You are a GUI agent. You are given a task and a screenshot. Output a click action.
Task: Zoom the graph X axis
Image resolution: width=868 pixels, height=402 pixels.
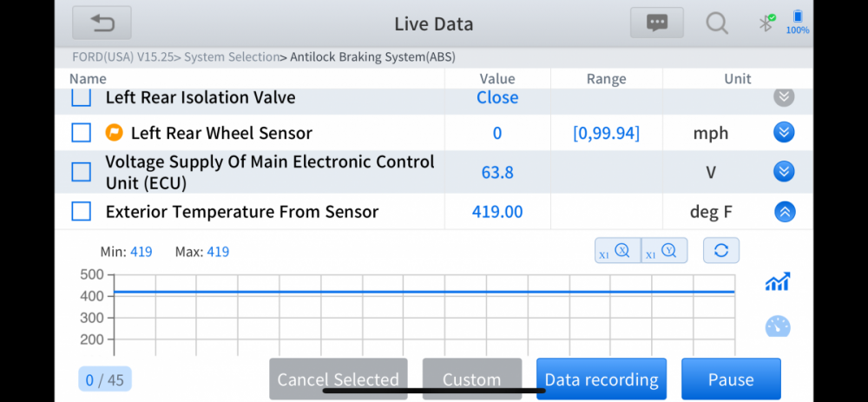[x=617, y=251]
